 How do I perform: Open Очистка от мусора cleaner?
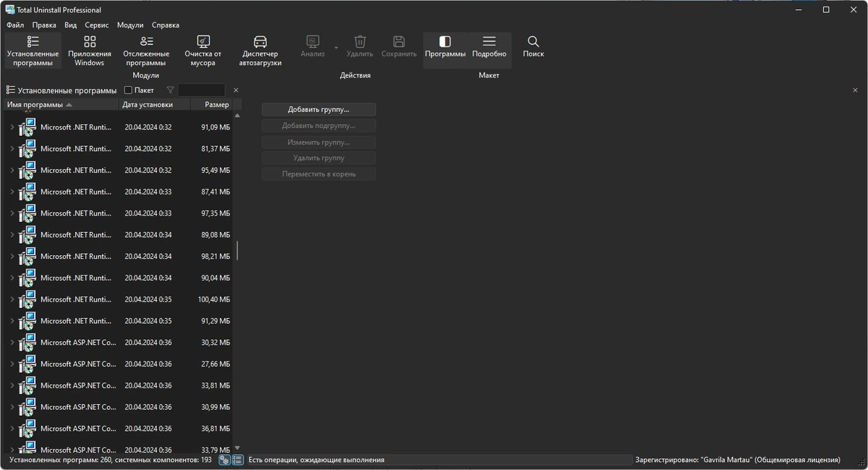point(203,51)
